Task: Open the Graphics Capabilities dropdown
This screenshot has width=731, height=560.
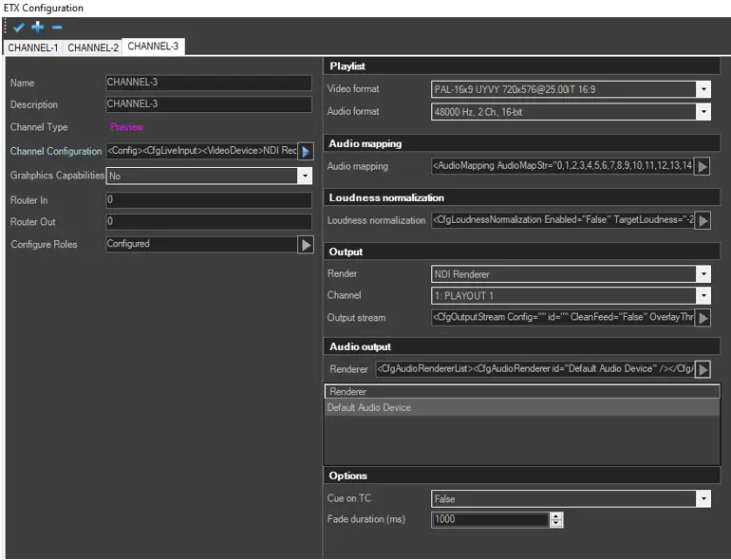Action: 305,177
